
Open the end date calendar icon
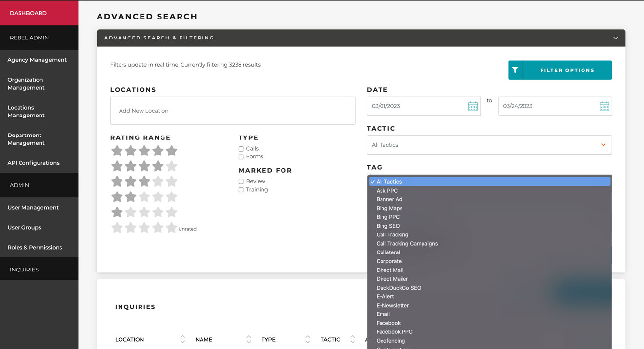click(604, 106)
